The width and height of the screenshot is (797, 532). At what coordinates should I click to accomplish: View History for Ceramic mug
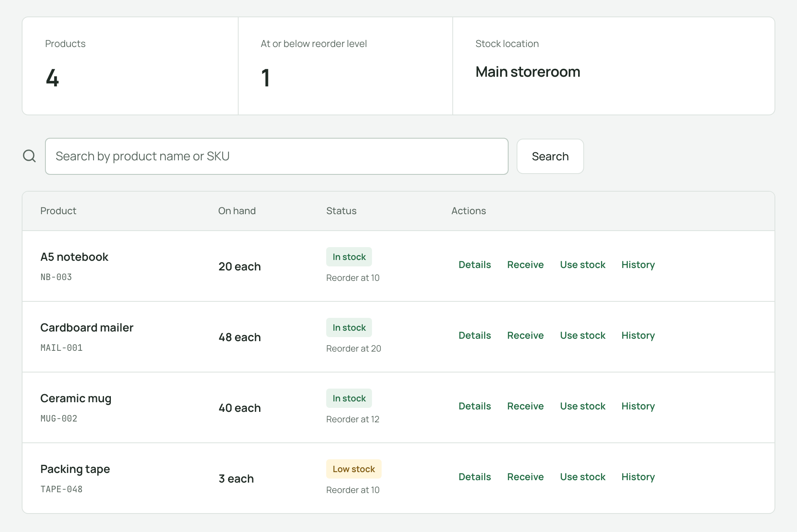pos(638,406)
